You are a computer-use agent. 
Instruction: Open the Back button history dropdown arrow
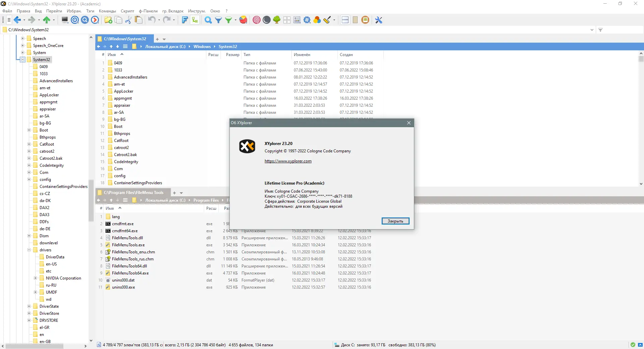[24, 20]
